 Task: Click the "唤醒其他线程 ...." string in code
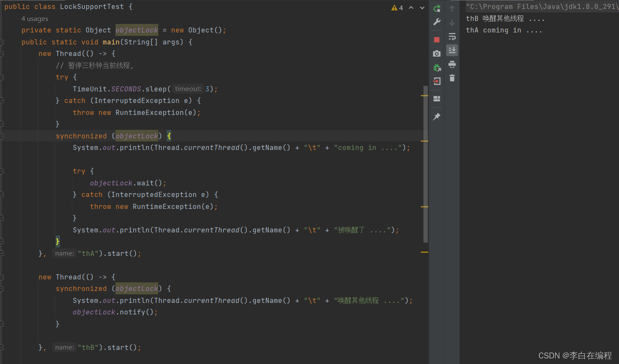pos(369,300)
